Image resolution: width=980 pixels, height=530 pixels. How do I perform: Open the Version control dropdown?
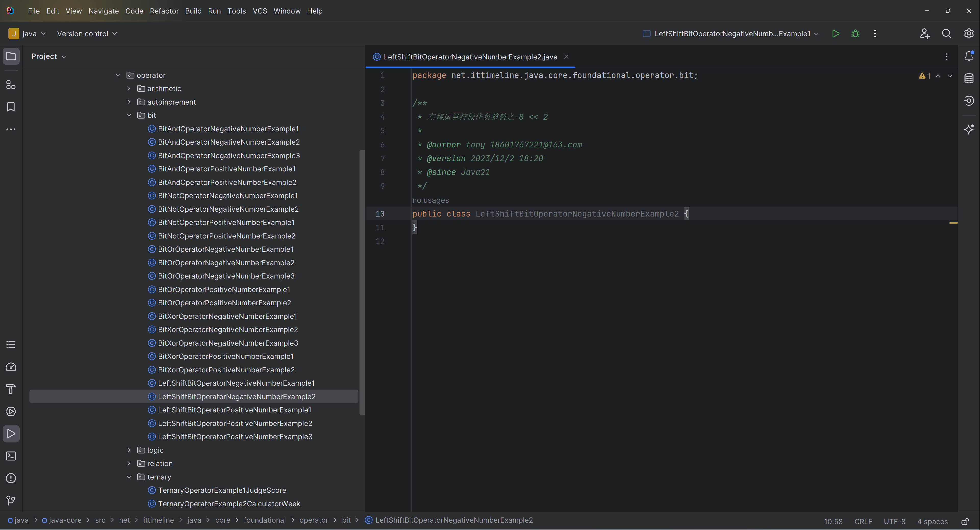tap(87, 33)
